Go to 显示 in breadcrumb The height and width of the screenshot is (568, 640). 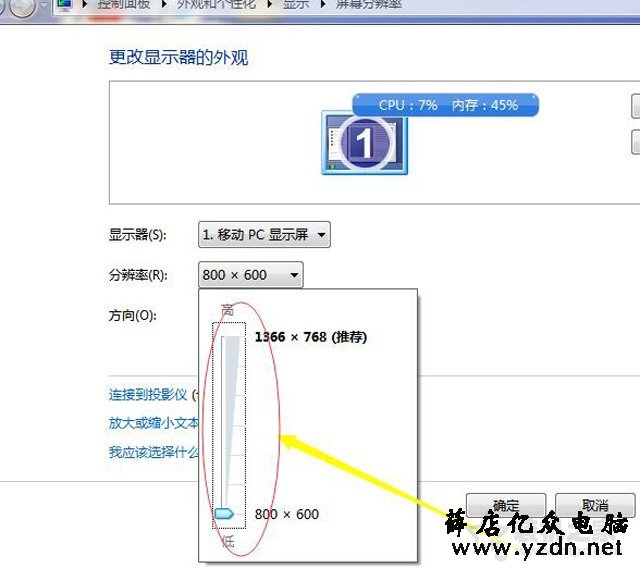tap(296, 4)
